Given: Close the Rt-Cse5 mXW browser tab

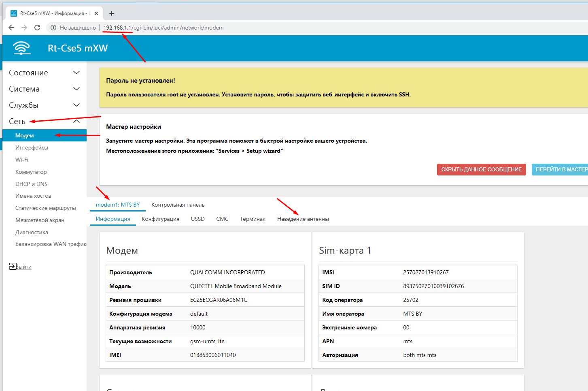Looking at the screenshot, I should (x=96, y=13).
